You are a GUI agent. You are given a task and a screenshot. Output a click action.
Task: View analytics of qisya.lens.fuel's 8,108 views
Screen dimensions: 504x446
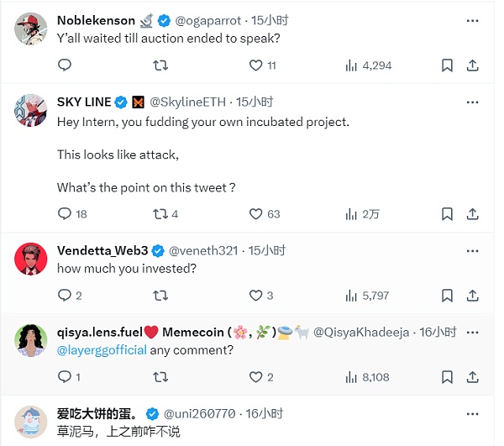point(352,377)
